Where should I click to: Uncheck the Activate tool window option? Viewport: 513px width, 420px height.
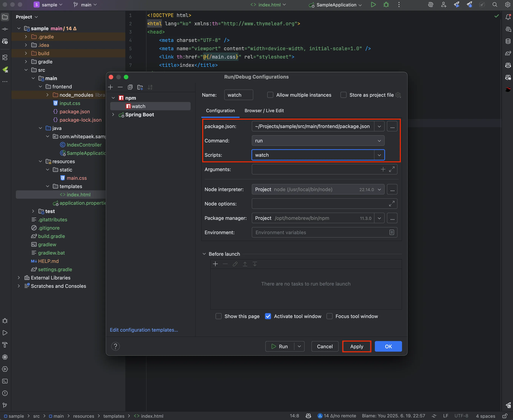(268, 317)
